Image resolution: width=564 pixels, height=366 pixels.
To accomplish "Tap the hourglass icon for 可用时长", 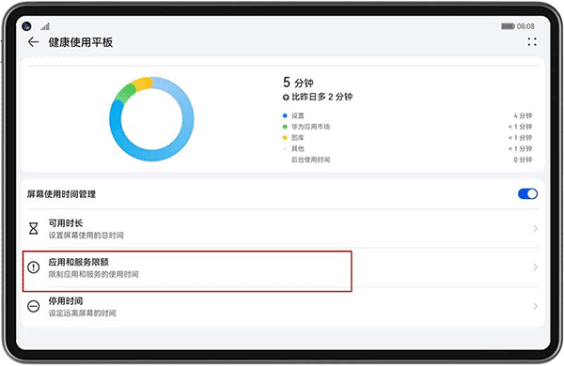I will (x=33, y=228).
